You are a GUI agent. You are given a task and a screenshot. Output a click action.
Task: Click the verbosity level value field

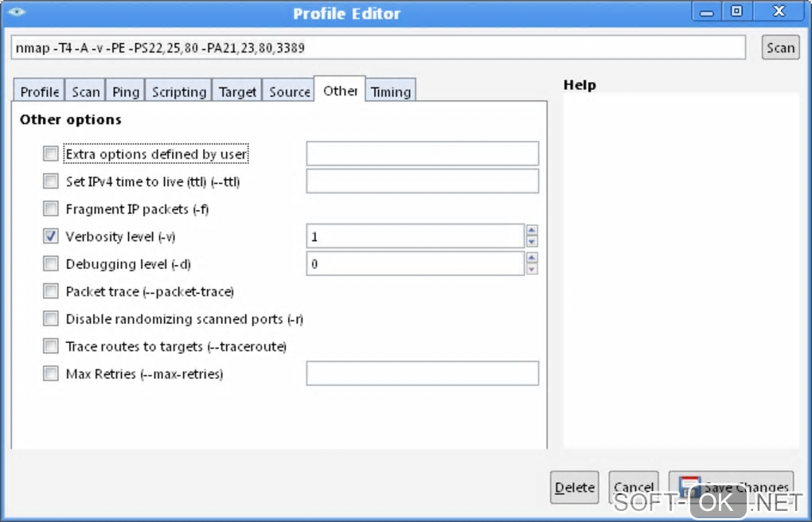coord(416,236)
